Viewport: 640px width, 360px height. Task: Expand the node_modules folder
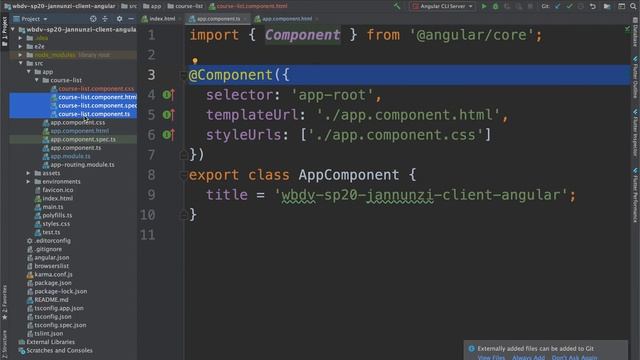20,55
